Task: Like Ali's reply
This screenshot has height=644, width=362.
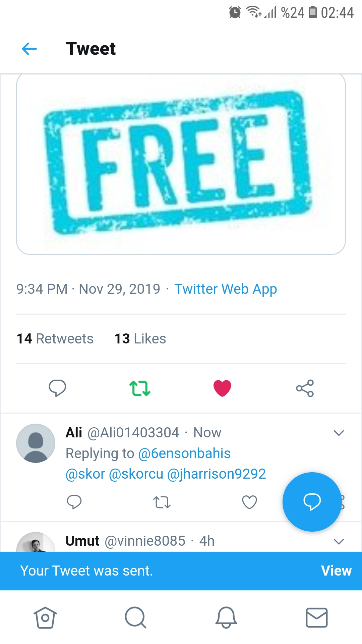Action: coord(249,502)
